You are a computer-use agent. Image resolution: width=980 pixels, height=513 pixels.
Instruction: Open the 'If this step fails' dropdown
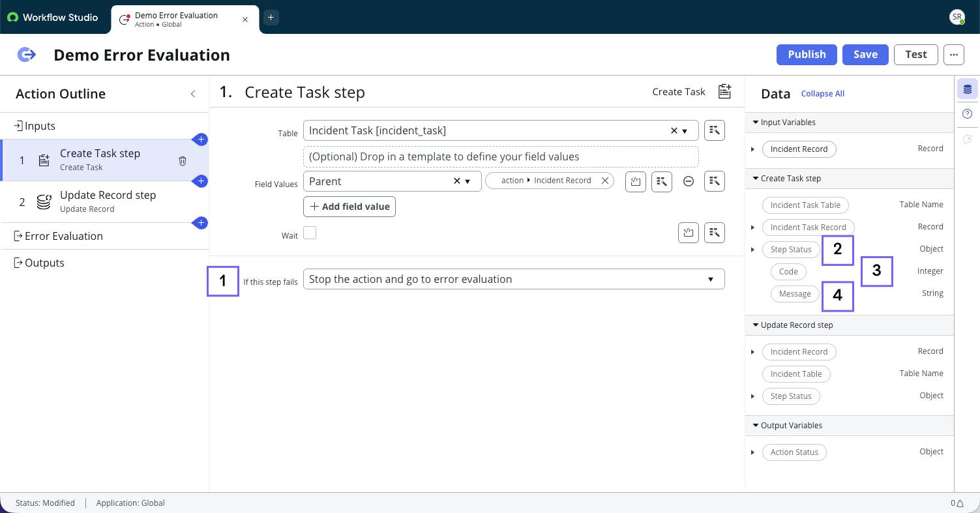click(514, 279)
